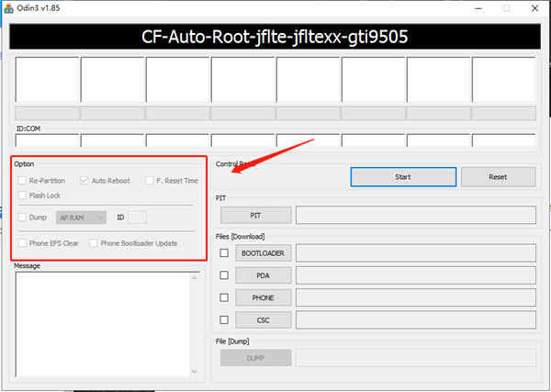This screenshot has height=392, width=551.
Task: Toggle the Dump checkbox
Action: [22, 217]
